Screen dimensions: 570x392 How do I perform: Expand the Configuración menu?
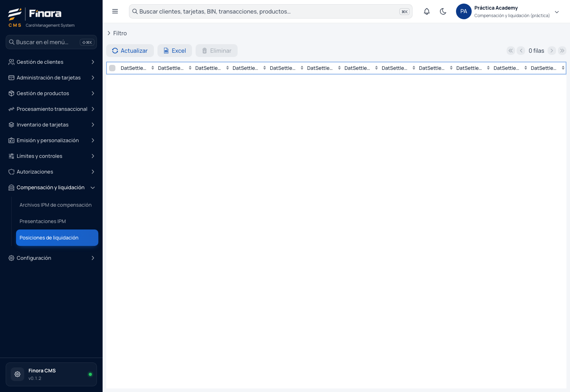point(51,258)
